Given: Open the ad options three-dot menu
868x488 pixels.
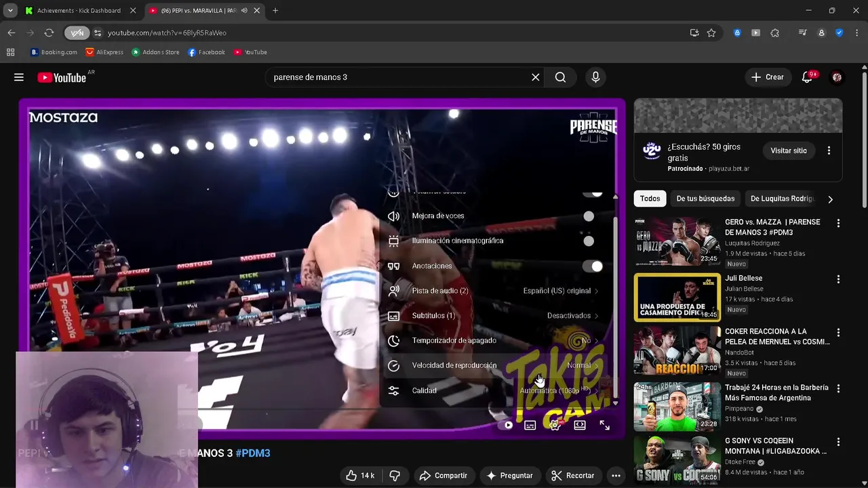Looking at the screenshot, I should 829,150.
